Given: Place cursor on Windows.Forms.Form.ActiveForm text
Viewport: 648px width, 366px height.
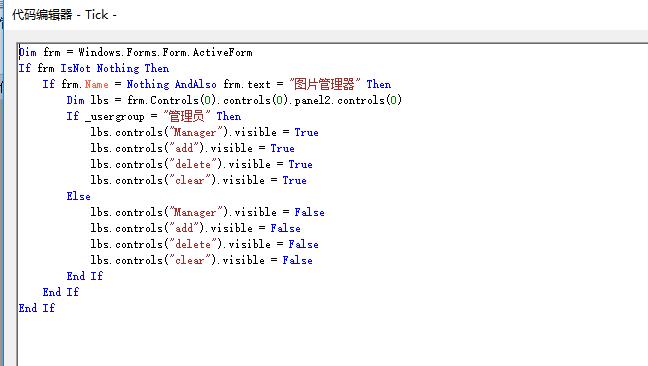Looking at the screenshot, I should click(x=165, y=52).
